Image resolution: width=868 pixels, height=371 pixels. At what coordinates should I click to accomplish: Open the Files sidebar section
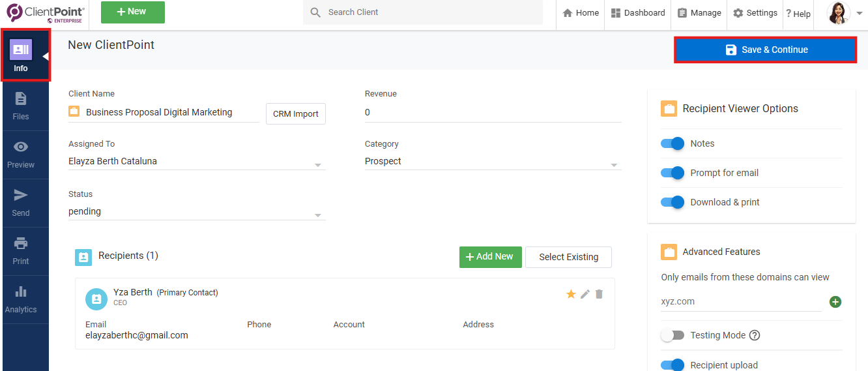[21, 106]
